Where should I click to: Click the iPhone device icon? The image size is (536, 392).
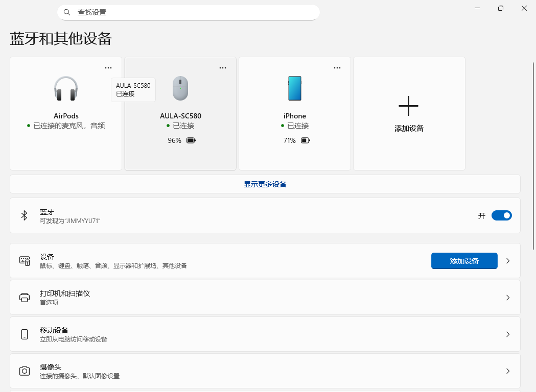click(x=294, y=87)
